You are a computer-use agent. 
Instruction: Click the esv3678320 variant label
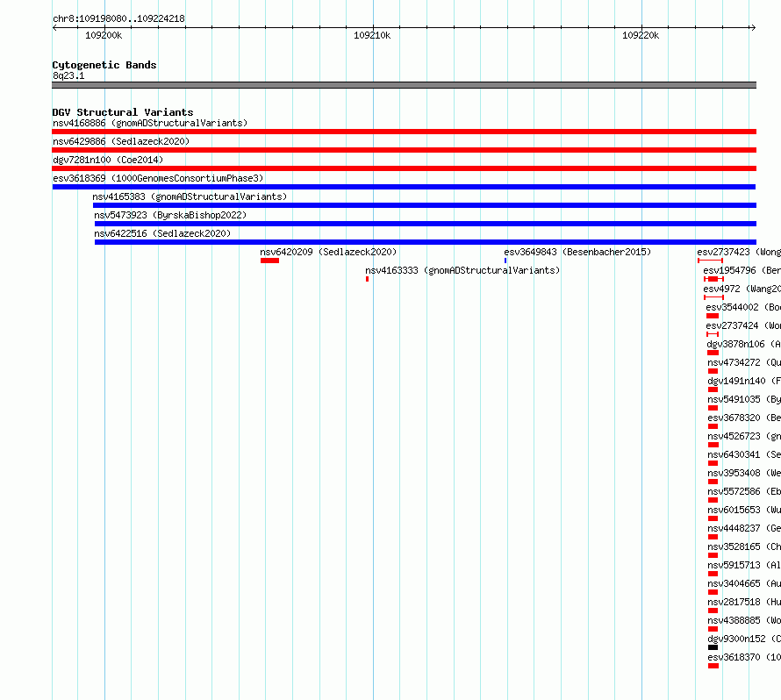tap(744, 418)
